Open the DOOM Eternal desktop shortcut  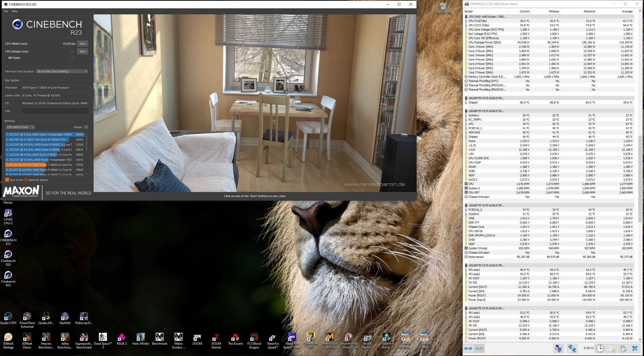coord(216,341)
